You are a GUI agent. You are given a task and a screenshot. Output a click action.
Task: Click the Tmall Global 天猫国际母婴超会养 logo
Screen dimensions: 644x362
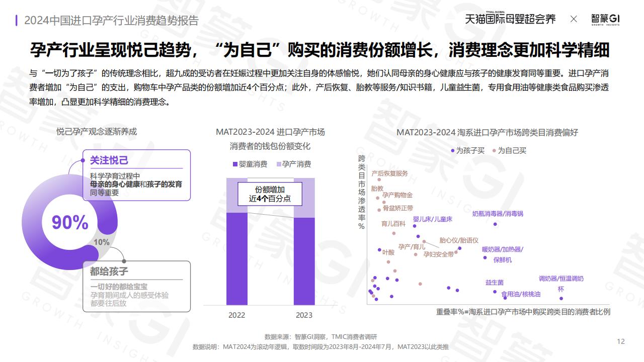point(510,19)
